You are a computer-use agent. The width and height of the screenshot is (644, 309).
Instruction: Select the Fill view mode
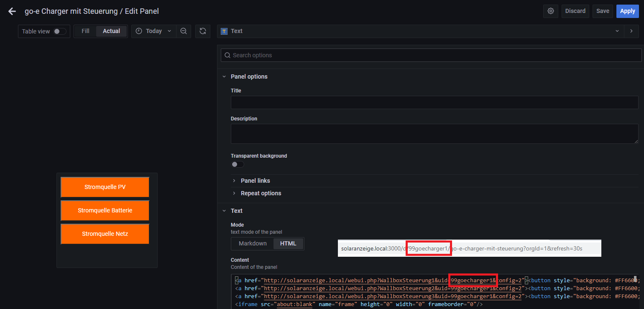85,31
